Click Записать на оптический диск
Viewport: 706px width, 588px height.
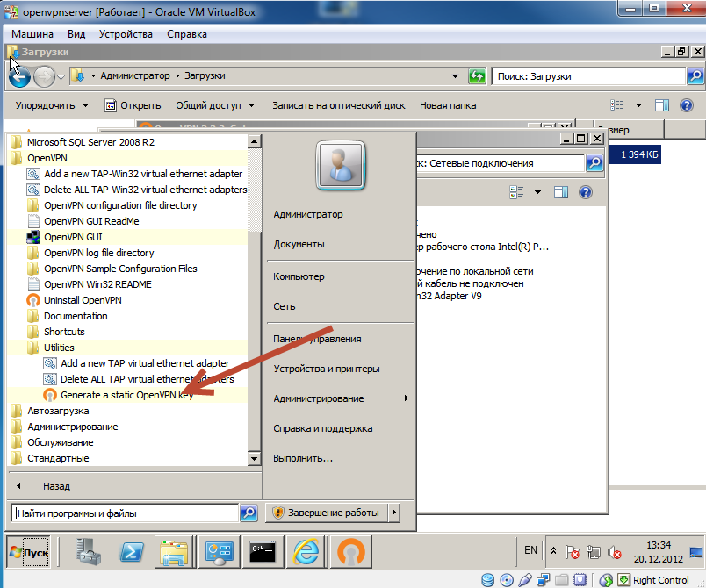(x=339, y=105)
